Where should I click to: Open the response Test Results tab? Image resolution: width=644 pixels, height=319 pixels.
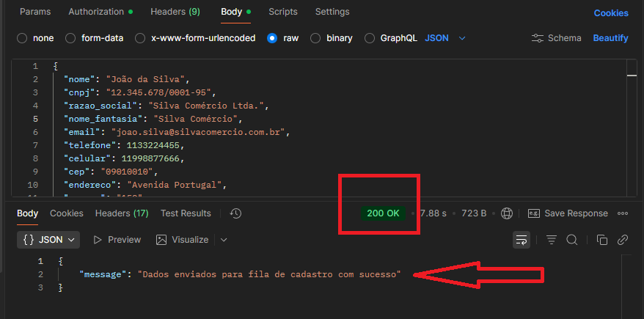(186, 213)
